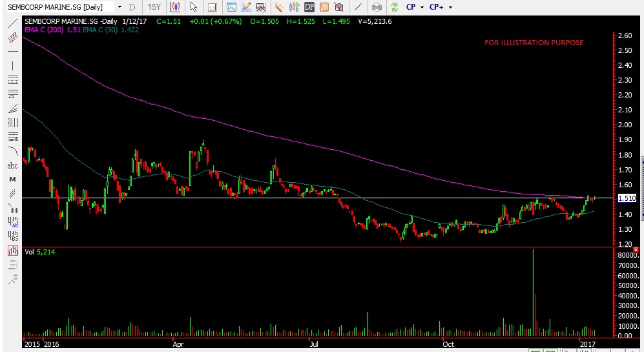Image resolution: width=644 pixels, height=352 pixels.
Task: Click the tall green volume spike bar
Action: click(533, 293)
